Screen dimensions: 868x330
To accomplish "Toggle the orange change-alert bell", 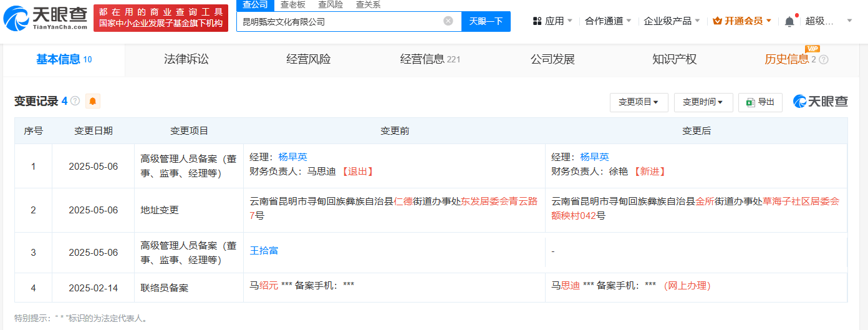I will (93, 101).
